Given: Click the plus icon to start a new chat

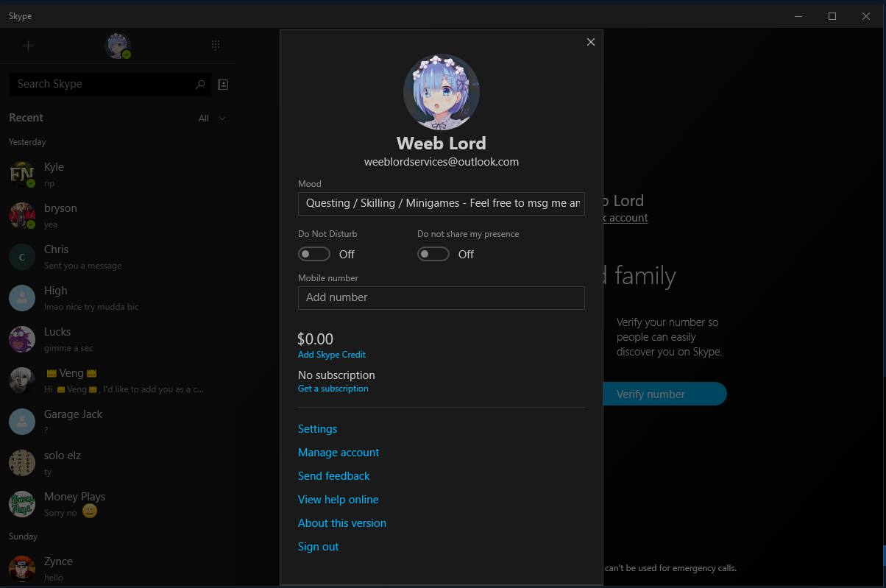Looking at the screenshot, I should (28, 46).
